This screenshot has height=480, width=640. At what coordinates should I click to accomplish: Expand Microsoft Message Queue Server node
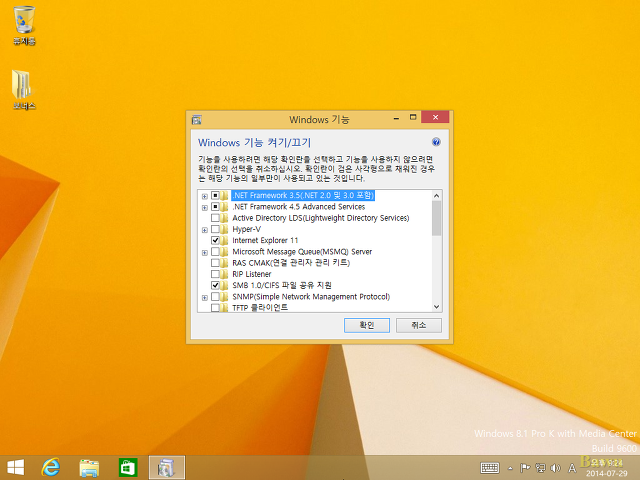coord(204,253)
